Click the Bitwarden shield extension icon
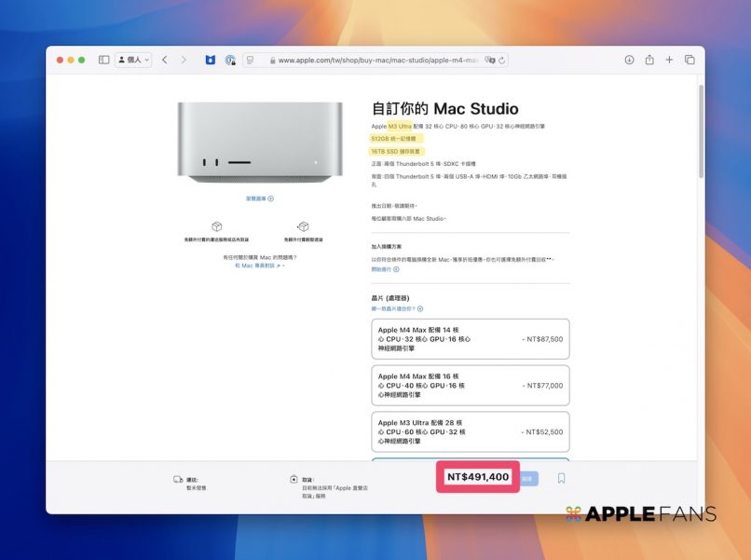The width and height of the screenshot is (751, 560). 211,60
